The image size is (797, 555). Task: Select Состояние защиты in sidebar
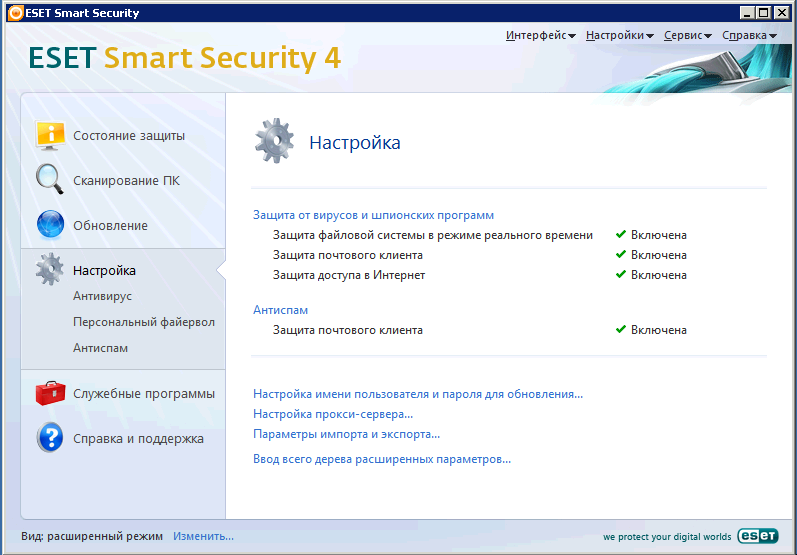tap(129, 136)
